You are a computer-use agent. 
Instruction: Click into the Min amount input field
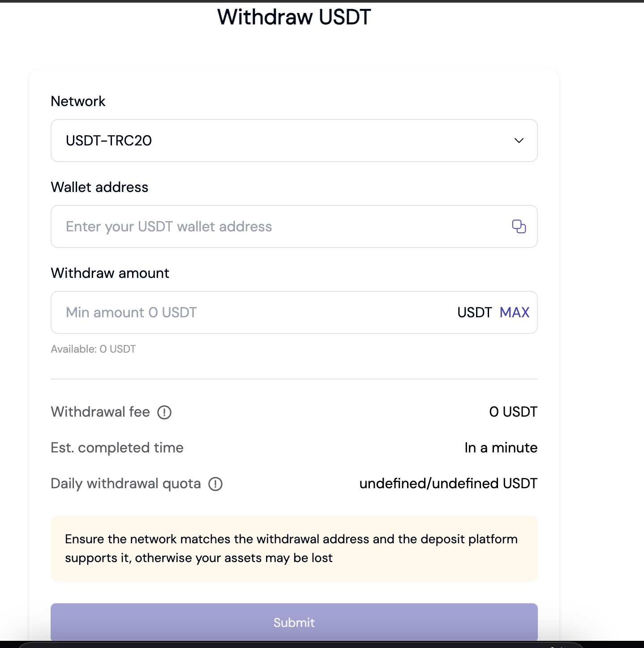tap(251, 312)
